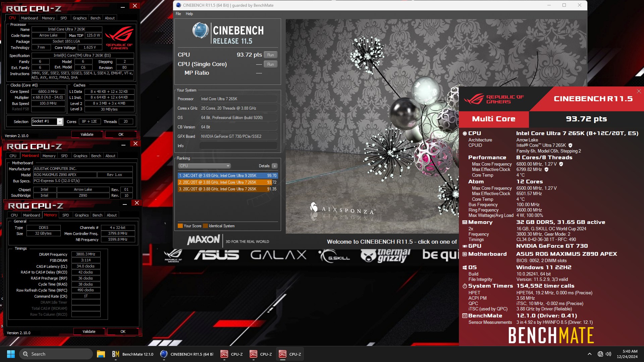Click Your Score orange legend swatch
644x362 pixels.
(180, 226)
